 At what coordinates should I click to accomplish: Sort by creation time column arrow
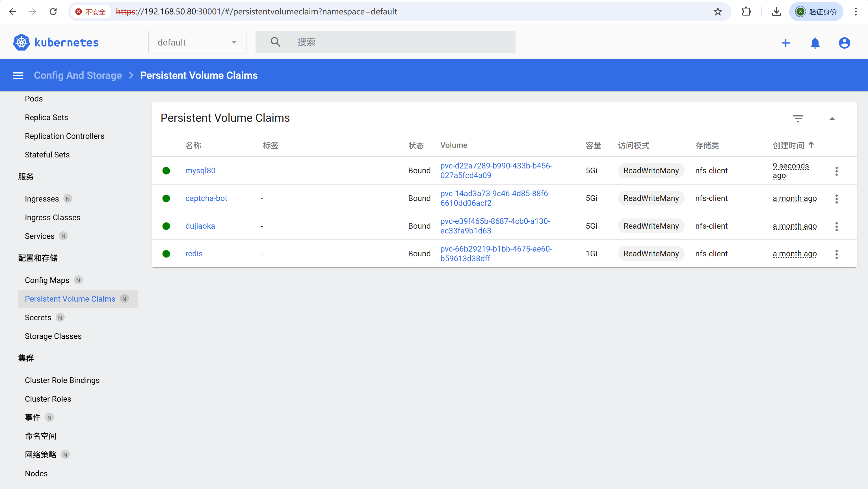[811, 145]
